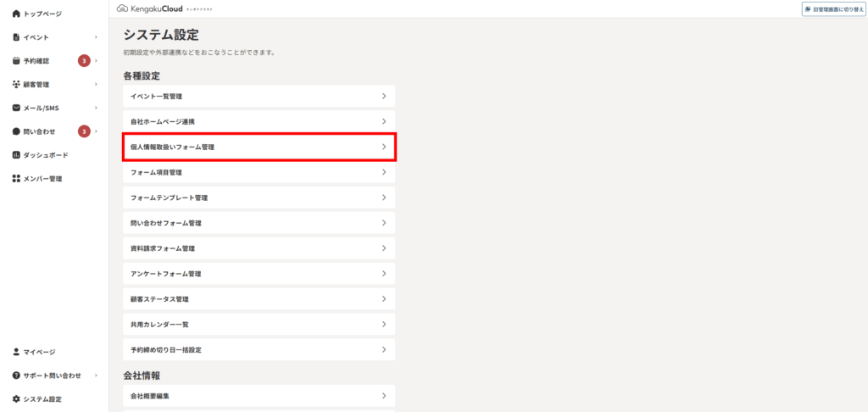Click the home icon beside トップページ
Viewport: 868px width, 412px height.
tap(16, 14)
